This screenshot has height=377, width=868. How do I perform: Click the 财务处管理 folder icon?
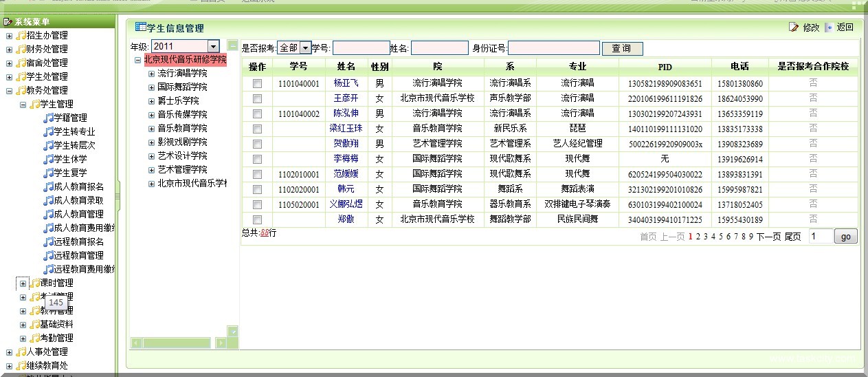tap(21, 49)
